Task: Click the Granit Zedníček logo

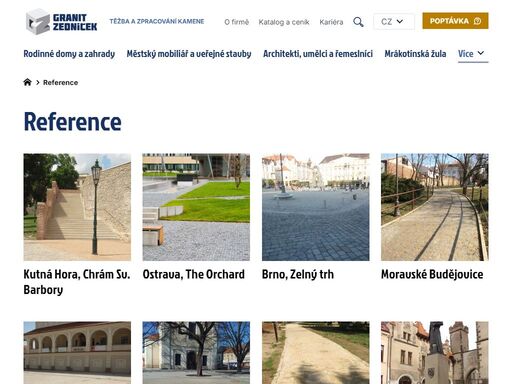Action: tap(61, 22)
